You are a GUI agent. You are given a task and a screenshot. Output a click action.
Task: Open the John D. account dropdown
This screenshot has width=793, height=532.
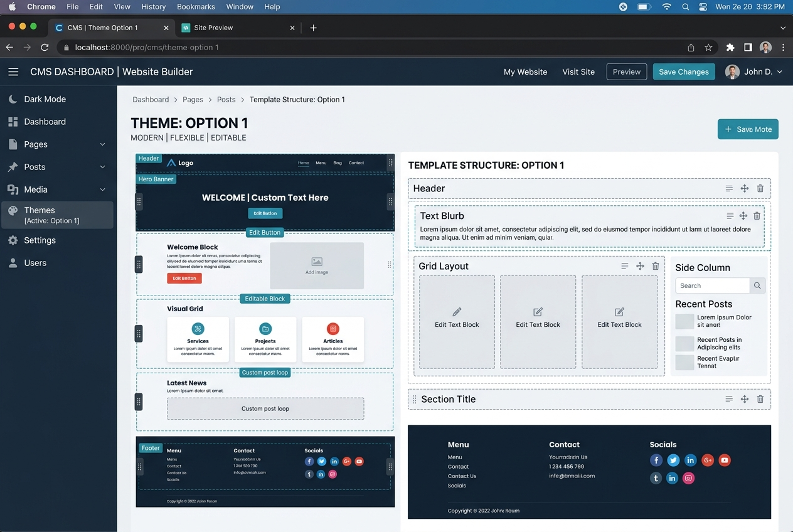pos(754,72)
